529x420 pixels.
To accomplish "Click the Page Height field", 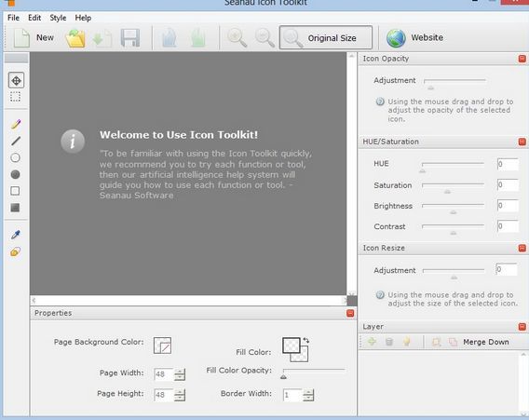I will pyautogui.click(x=164, y=395).
